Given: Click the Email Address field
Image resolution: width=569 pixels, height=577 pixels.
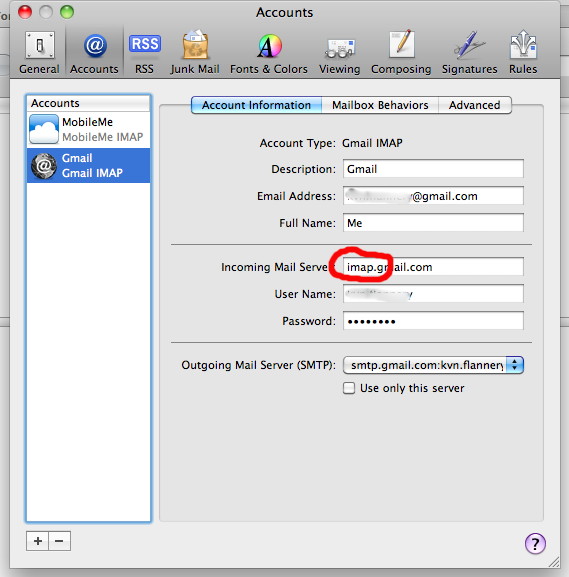Looking at the screenshot, I should pos(433,196).
